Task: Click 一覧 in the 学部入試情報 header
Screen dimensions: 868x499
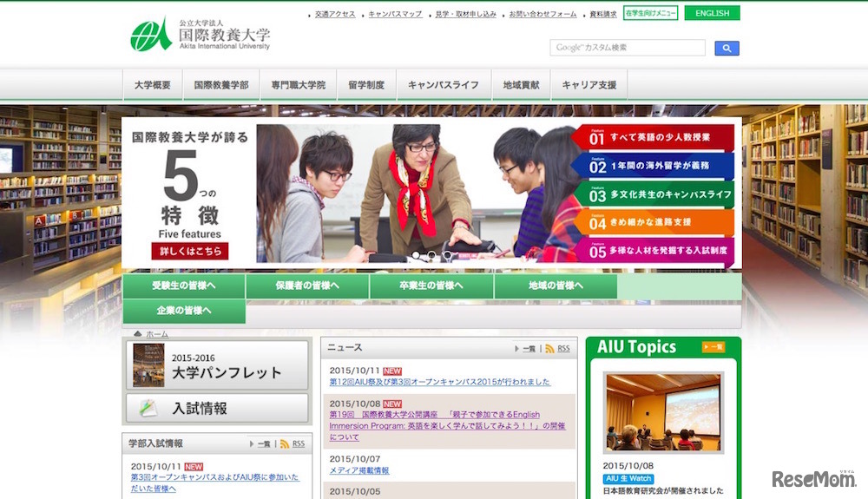Action: point(264,443)
